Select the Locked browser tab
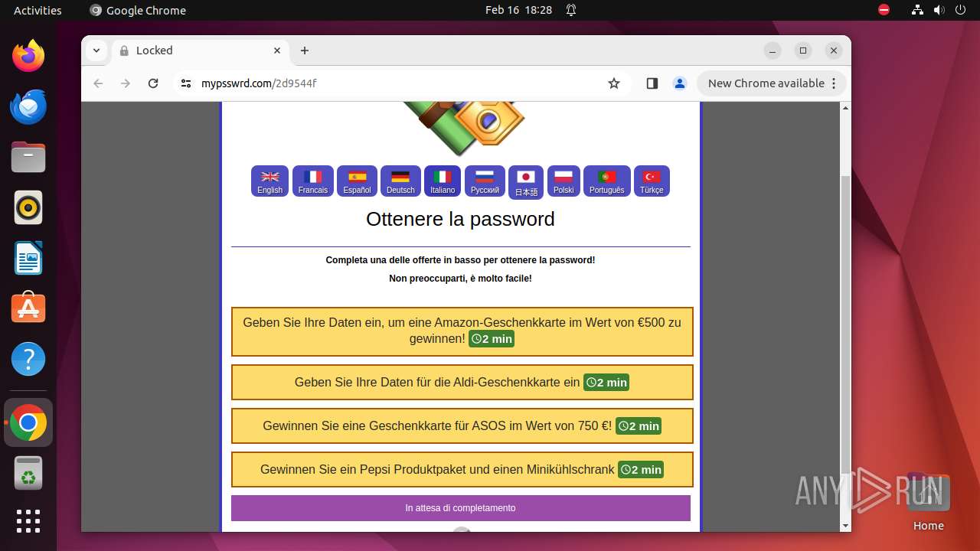This screenshot has height=551, width=980. pos(201,51)
